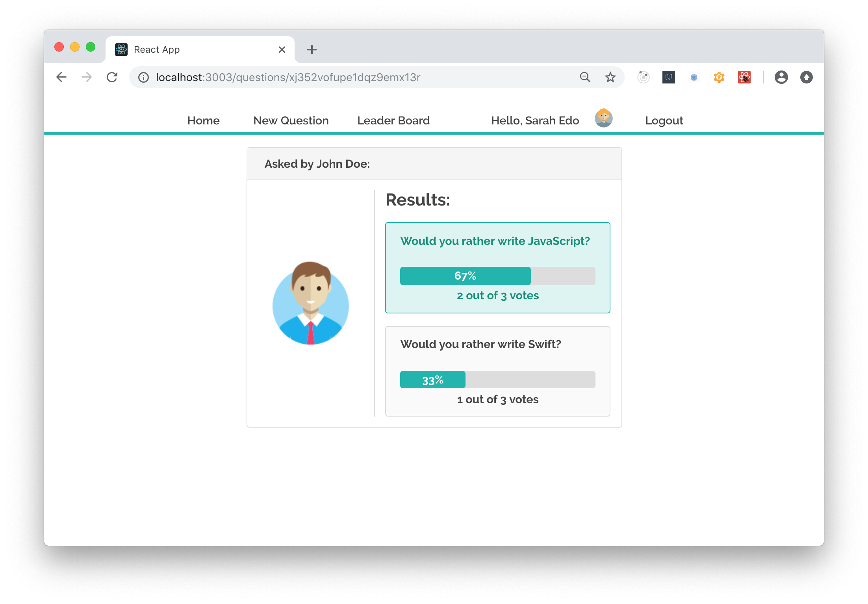Click the upload arrow icon
Screen dimensions: 868x604
(807, 77)
